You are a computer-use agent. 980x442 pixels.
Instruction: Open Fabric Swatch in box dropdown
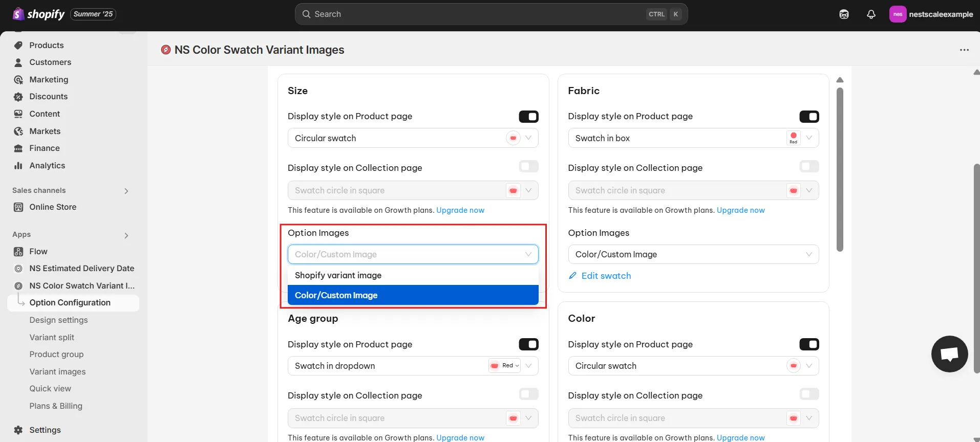pyautogui.click(x=693, y=138)
